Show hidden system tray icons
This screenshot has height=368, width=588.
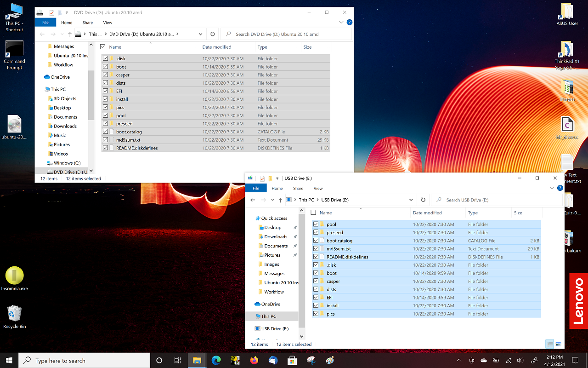pos(459,361)
